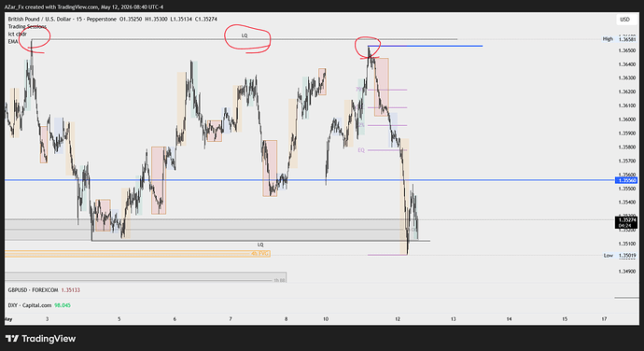Click the 1.36200 price scale label
This screenshot has height=351, width=644.
(627, 91)
